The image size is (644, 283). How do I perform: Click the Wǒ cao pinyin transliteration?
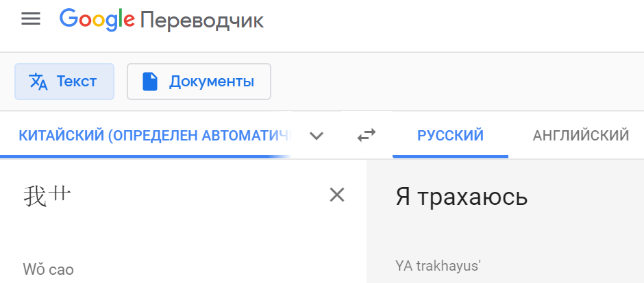(x=48, y=269)
